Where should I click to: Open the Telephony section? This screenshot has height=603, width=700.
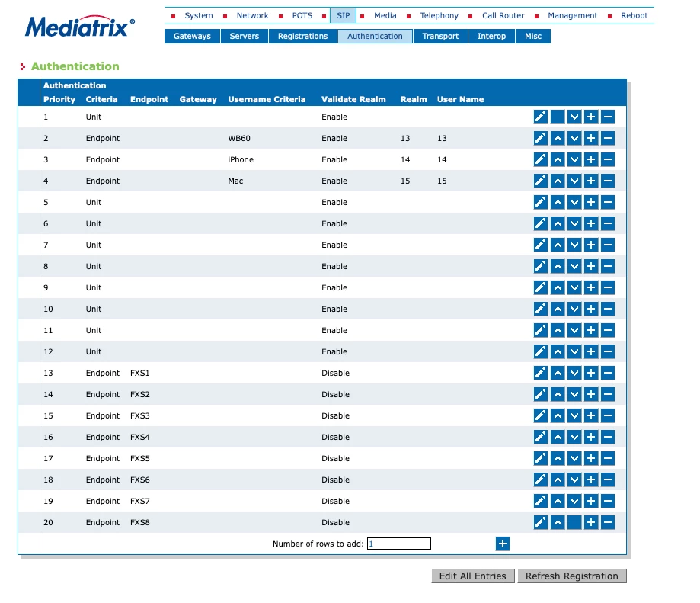click(x=439, y=16)
